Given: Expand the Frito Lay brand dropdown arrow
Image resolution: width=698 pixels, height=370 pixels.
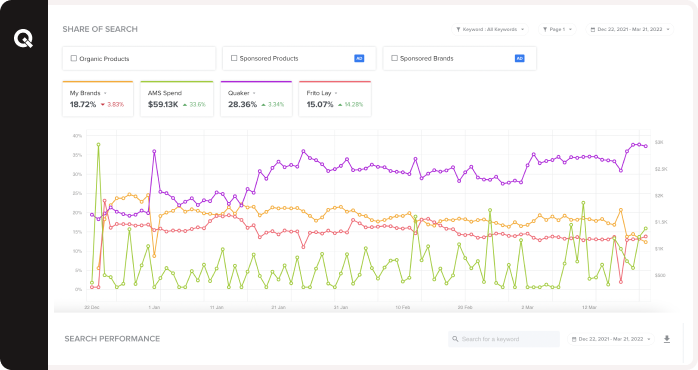Looking at the screenshot, I should click(336, 94).
